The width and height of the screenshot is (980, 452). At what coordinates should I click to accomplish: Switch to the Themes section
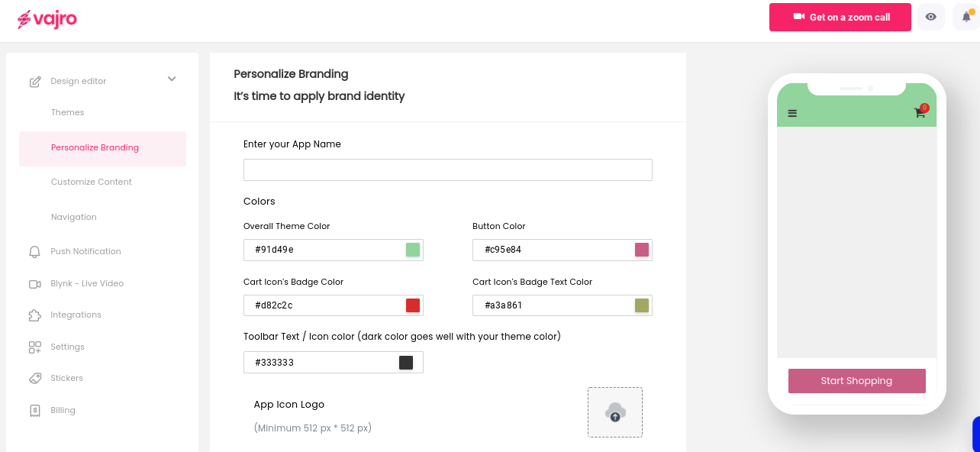[67, 112]
